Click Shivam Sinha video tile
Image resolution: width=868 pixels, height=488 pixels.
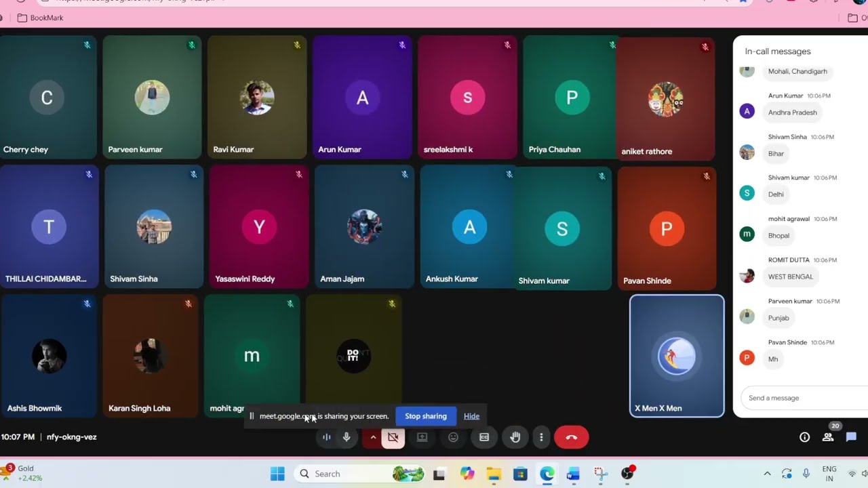154,227
